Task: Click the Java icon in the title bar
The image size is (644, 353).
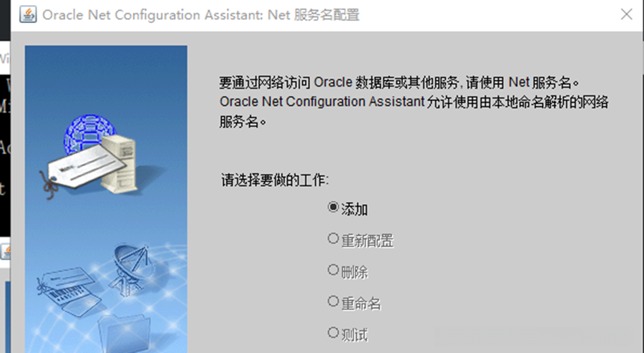Action: click(x=27, y=14)
